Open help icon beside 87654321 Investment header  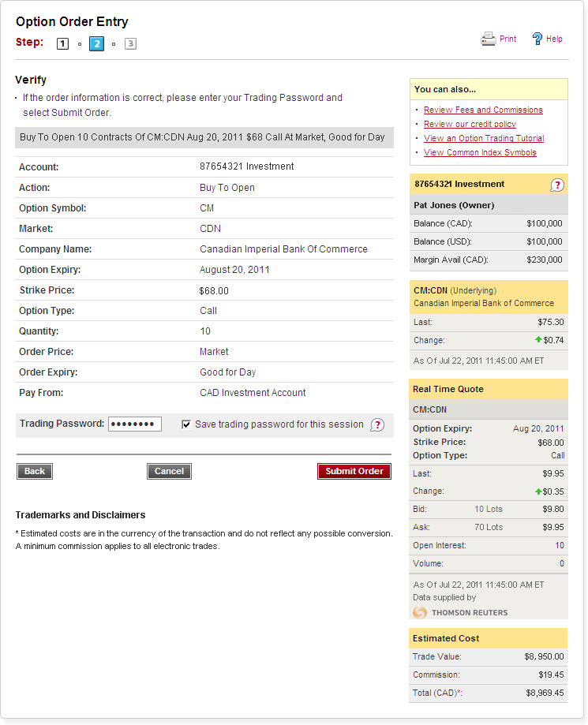tap(557, 185)
